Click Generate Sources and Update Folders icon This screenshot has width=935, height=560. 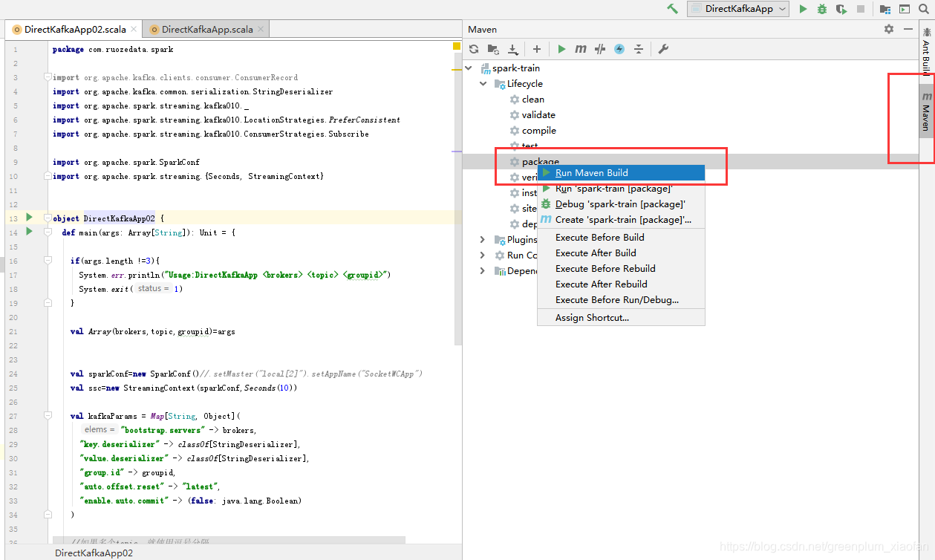pos(493,49)
